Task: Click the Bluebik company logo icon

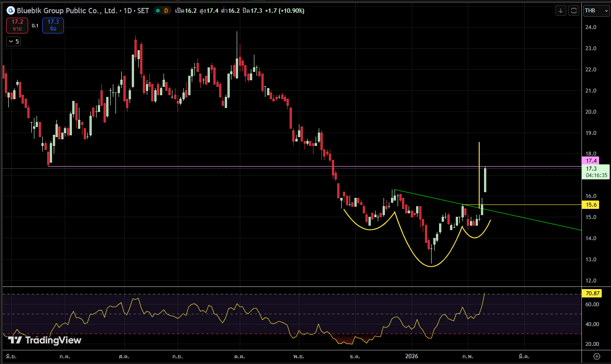Action: (x=11, y=11)
